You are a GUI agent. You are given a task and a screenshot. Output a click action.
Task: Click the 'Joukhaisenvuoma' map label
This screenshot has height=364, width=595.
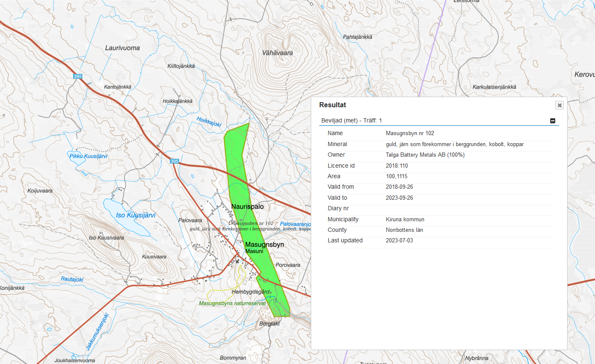point(75,361)
